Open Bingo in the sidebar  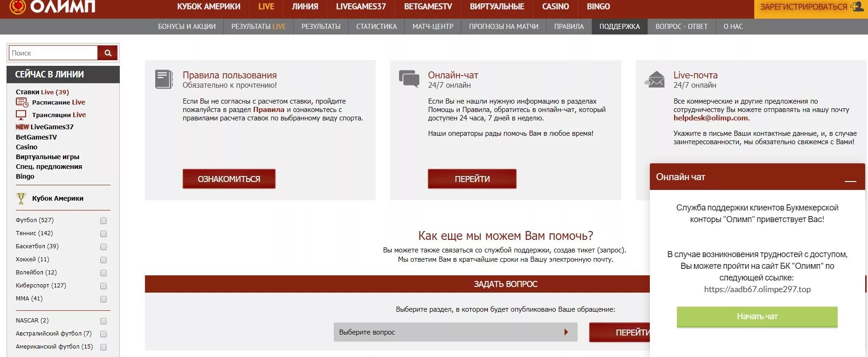point(25,176)
